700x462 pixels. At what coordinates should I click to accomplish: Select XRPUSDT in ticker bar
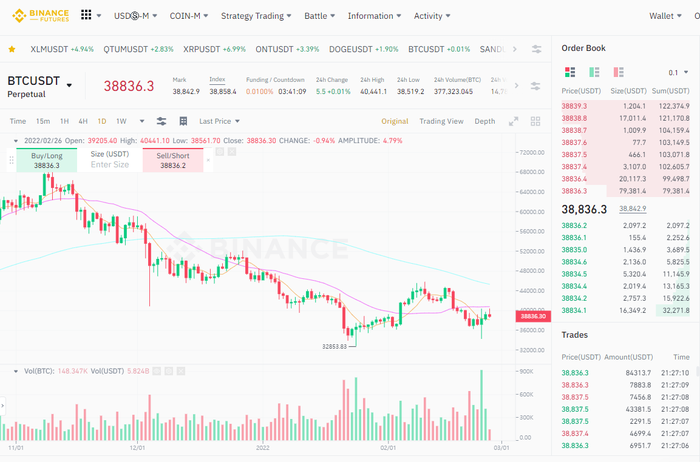point(214,49)
